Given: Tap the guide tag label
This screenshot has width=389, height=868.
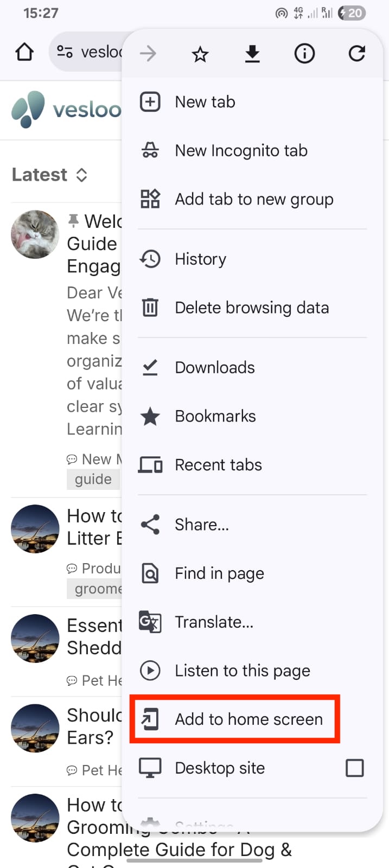Looking at the screenshot, I should pyautogui.click(x=93, y=479).
